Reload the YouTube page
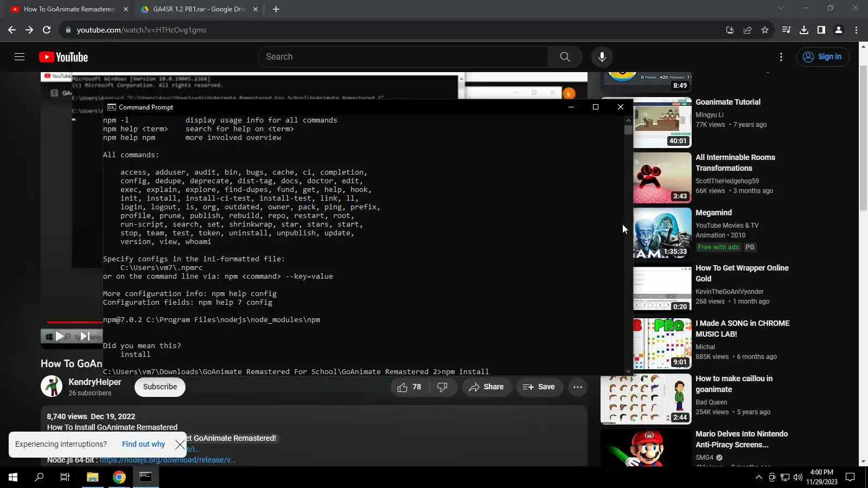This screenshot has height=488, width=868. coord(47,30)
